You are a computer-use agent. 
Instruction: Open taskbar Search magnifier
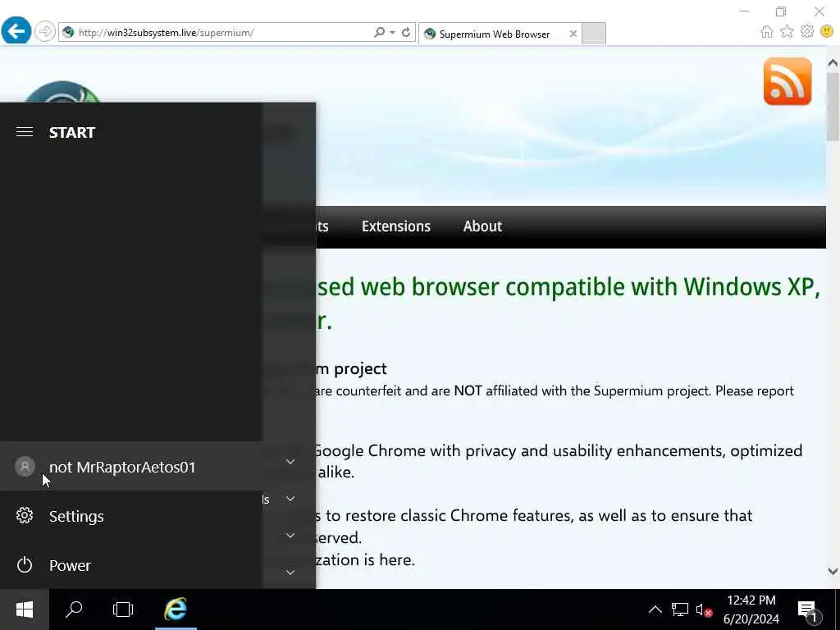73,609
